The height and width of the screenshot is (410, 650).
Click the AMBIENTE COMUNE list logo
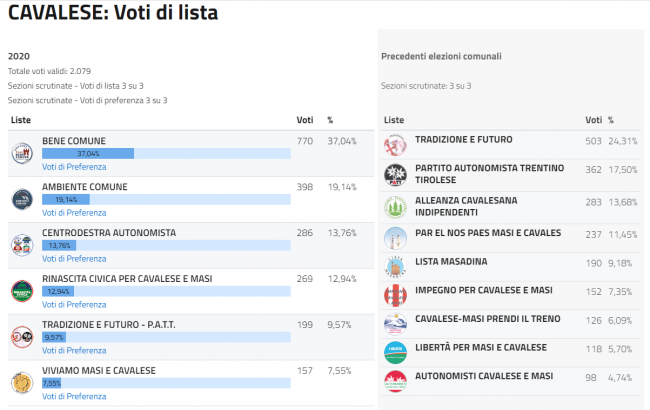(22, 199)
